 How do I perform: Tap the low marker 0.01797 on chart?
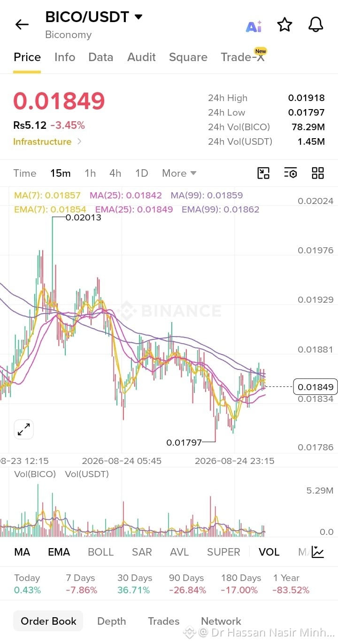[184, 442]
